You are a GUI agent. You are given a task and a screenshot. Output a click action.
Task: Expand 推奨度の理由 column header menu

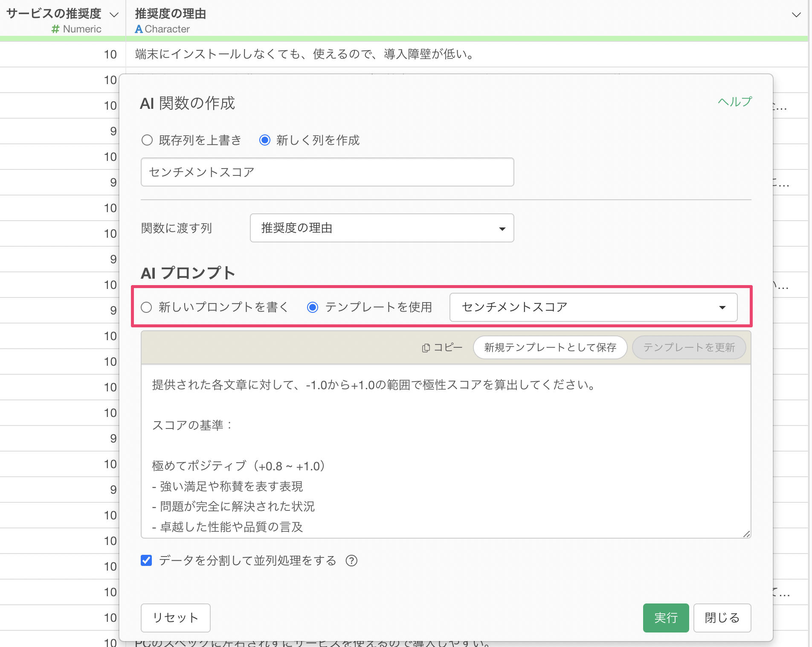[x=796, y=15]
